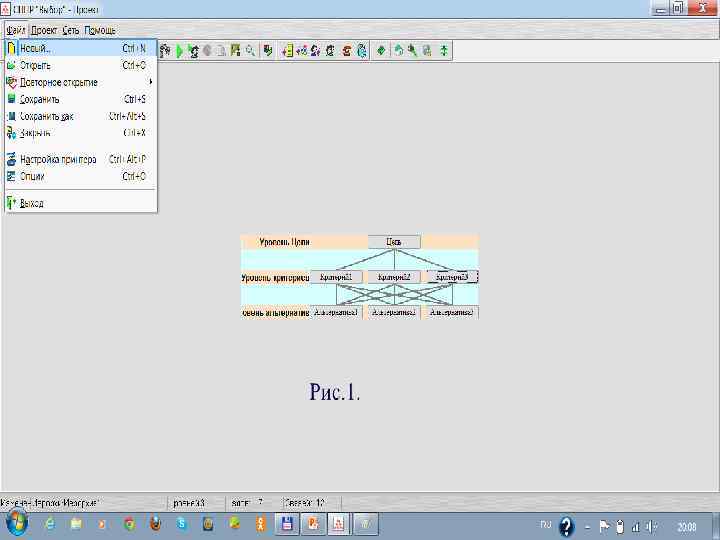Screen dimensions: 720x540
Task: Select the Критерий2 node
Action: click(x=394, y=277)
